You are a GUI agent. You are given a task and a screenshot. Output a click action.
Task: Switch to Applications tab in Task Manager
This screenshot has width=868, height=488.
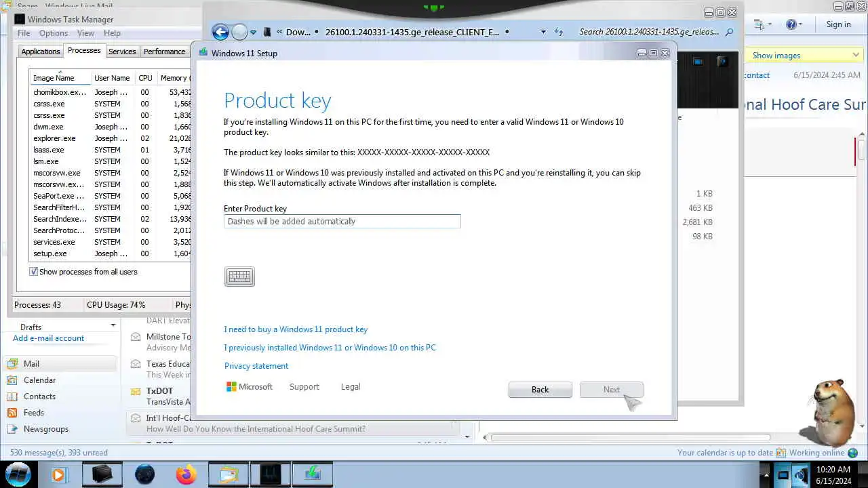point(41,52)
